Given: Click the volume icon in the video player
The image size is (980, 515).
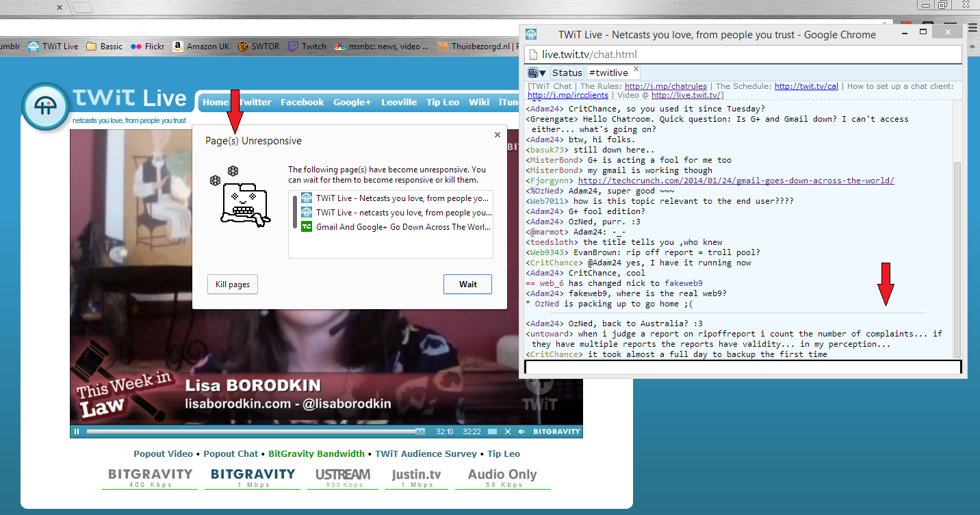Looking at the screenshot, I should tap(522, 432).
